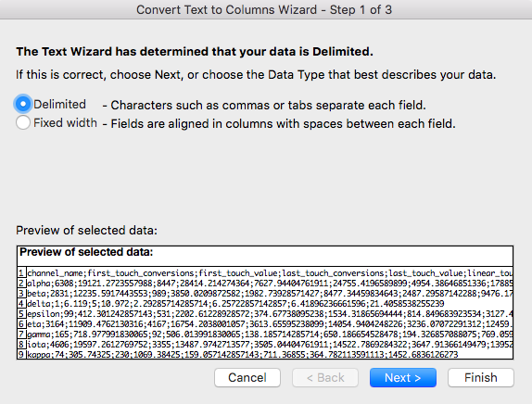Image resolution: width=532 pixels, height=404 pixels.
Task: Click the Delimited option label
Action: coord(59,105)
